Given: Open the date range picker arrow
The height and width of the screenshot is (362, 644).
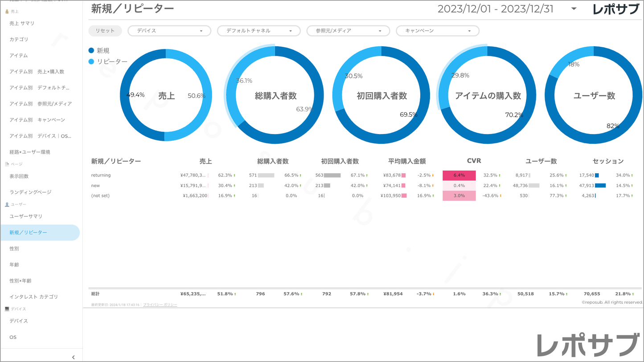Looking at the screenshot, I should click(574, 9).
